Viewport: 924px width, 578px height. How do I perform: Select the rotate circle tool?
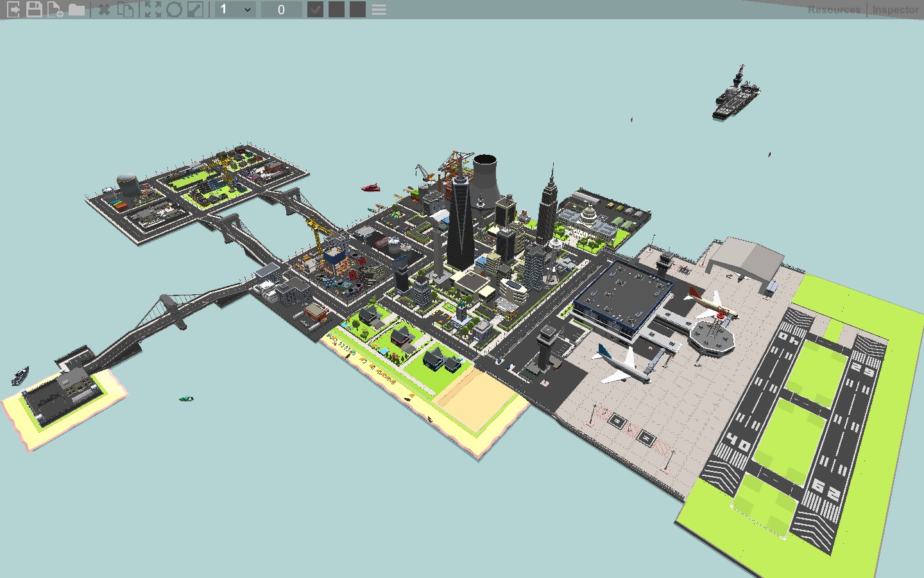pyautogui.click(x=174, y=10)
